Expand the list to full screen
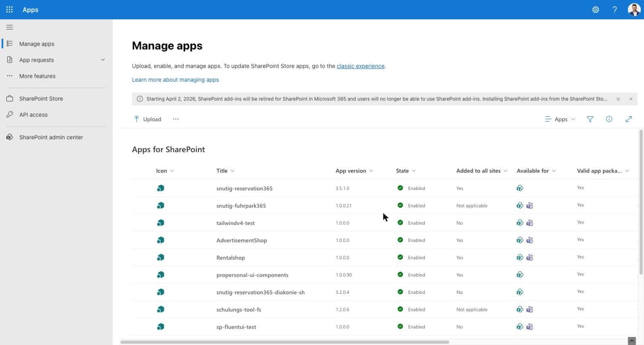The width and height of the screenshot is (644, 345). [x=629, y=119]
